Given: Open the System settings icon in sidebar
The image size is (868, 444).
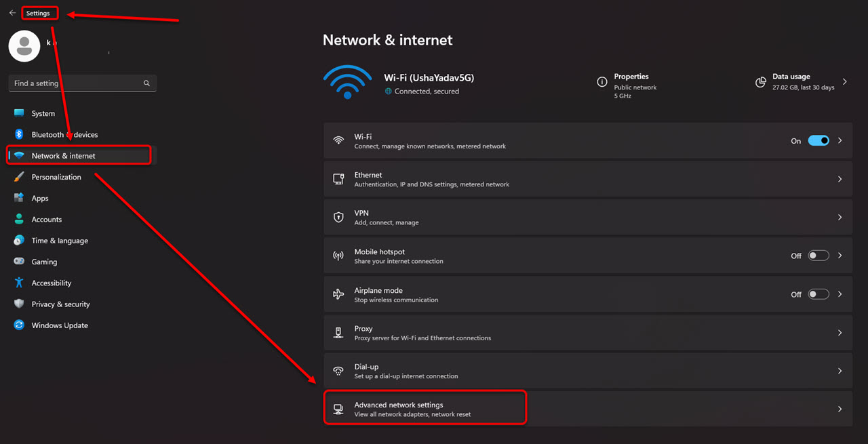Looking at the screenshot, I should (x=19, y=113).
